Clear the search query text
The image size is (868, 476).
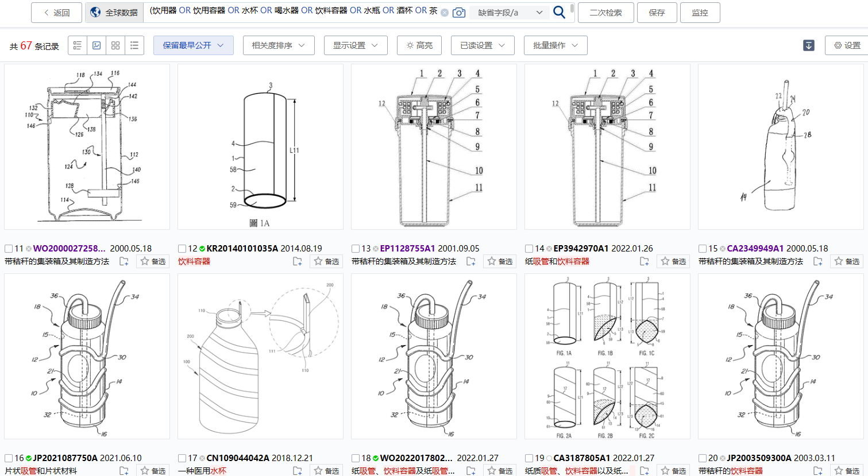pos(444,12)
